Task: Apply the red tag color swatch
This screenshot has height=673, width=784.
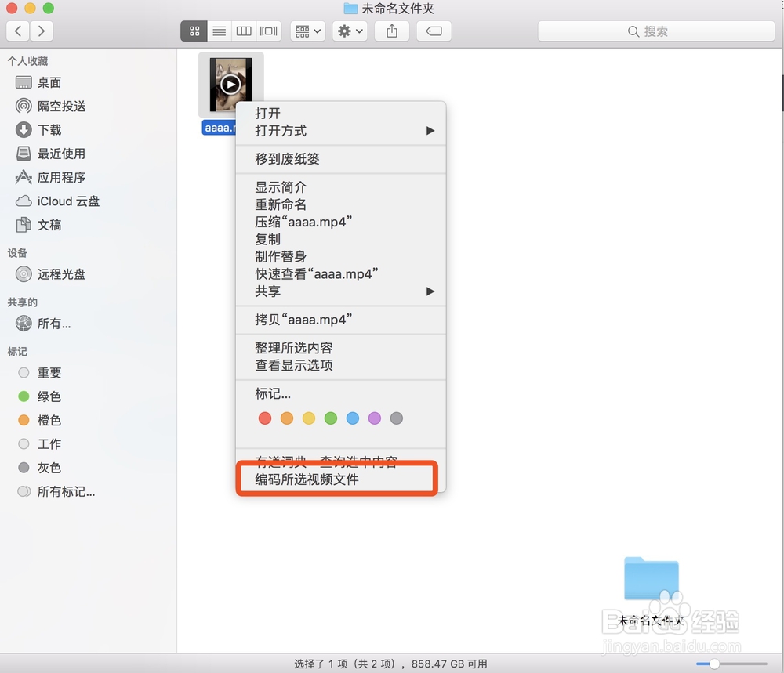Action: click(x=264, y=418)
